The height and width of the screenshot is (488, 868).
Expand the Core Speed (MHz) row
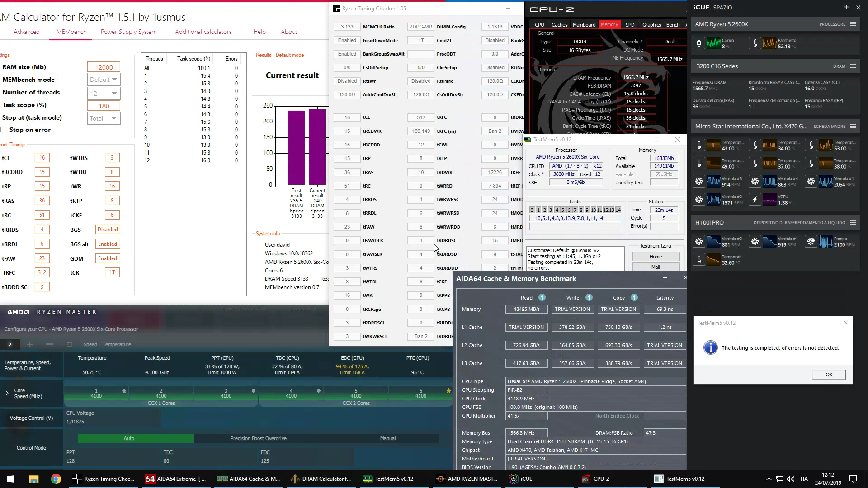(x=7, y=393)
